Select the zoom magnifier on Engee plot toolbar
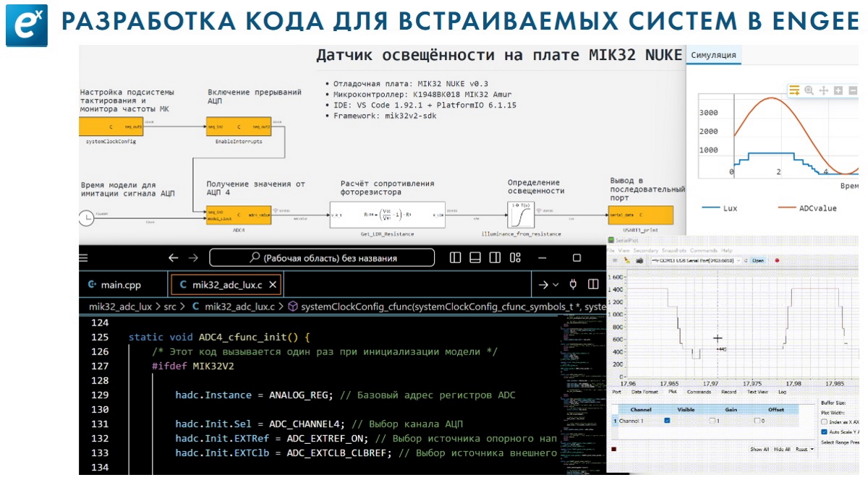The width and height of the screenshot is (868, 480). (809, 90)
